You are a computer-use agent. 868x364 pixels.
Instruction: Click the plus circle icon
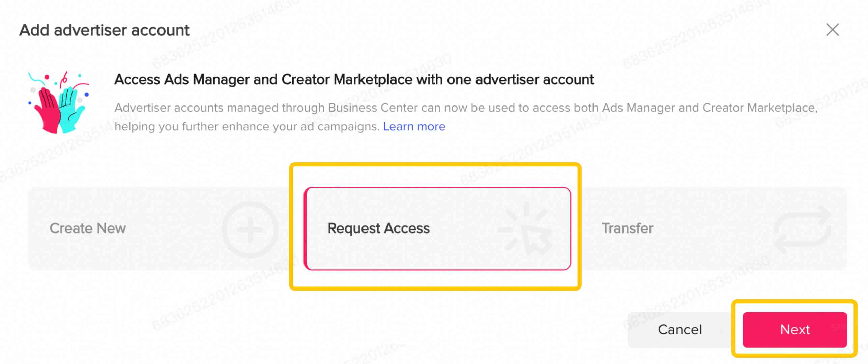(250, 230)
